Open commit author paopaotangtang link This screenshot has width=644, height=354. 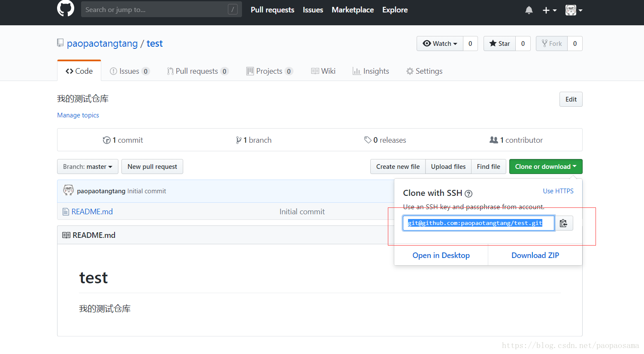[x=101, y=191]
